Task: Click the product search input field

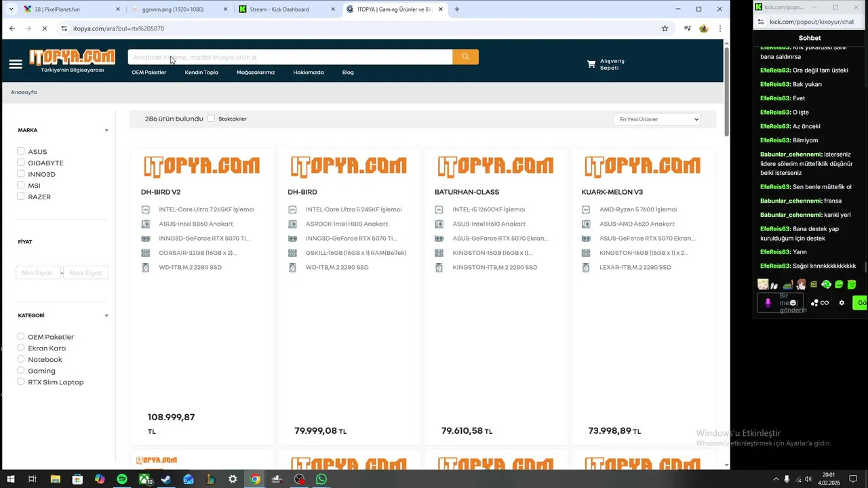Action: point(290,57)
